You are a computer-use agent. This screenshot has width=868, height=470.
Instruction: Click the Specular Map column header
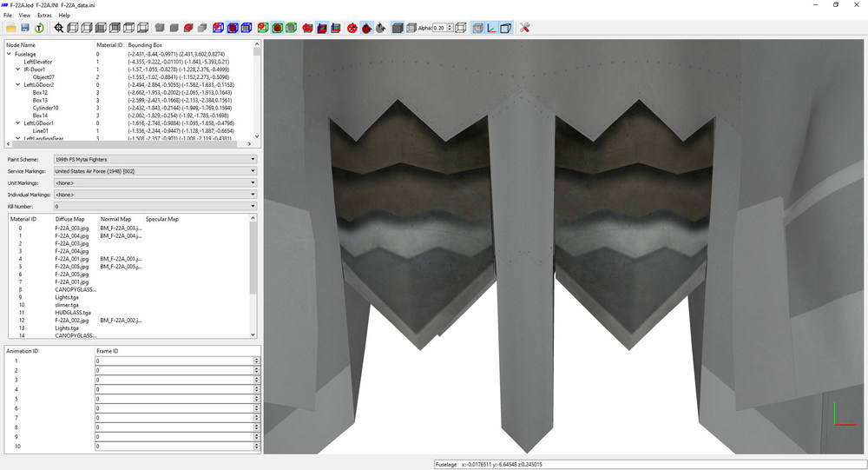tap(162, 219)
